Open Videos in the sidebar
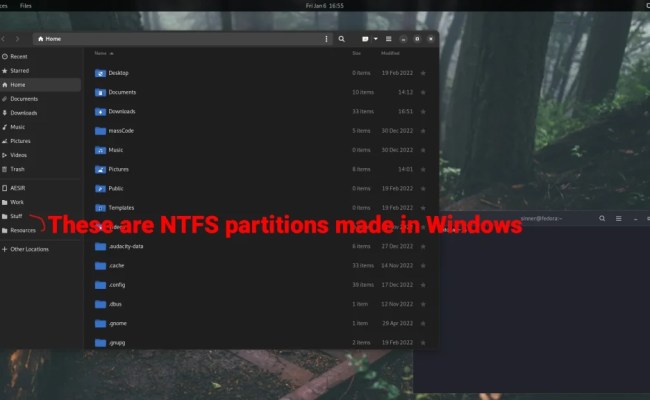Image resolution: width=650 pixels, height=400 pixels. (x=40, y=155)
